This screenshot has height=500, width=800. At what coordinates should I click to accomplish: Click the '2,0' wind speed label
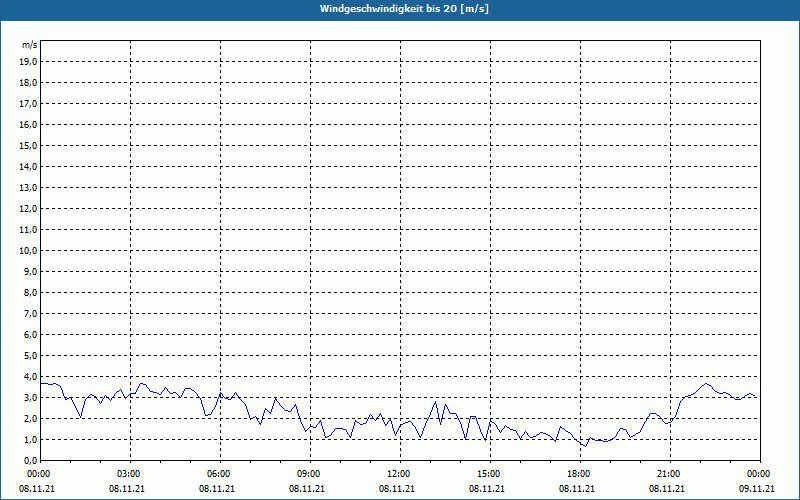point(31,418)
